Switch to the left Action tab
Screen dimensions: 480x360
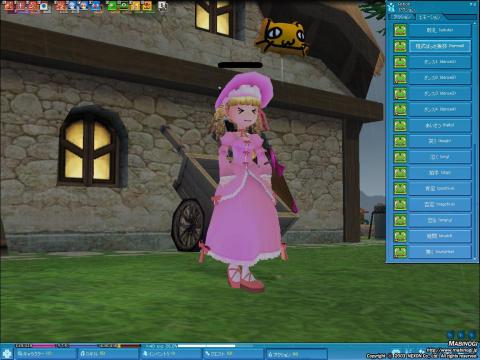point(402,17)
